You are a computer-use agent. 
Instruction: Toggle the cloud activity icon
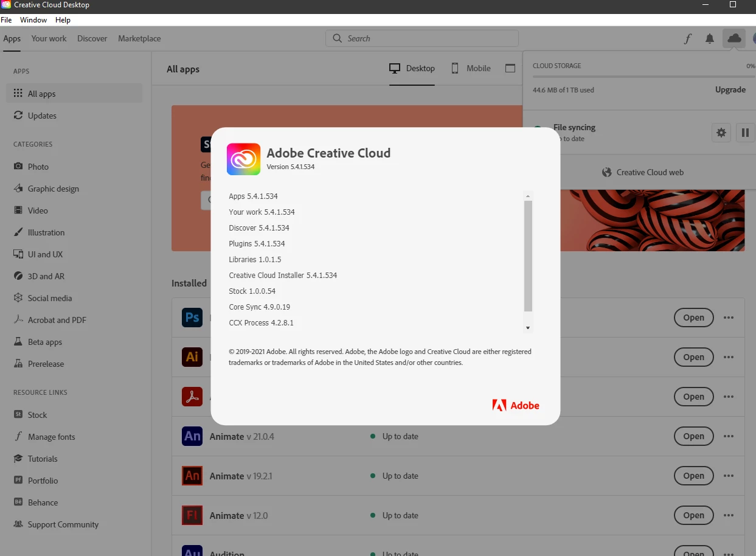point(734,38)
